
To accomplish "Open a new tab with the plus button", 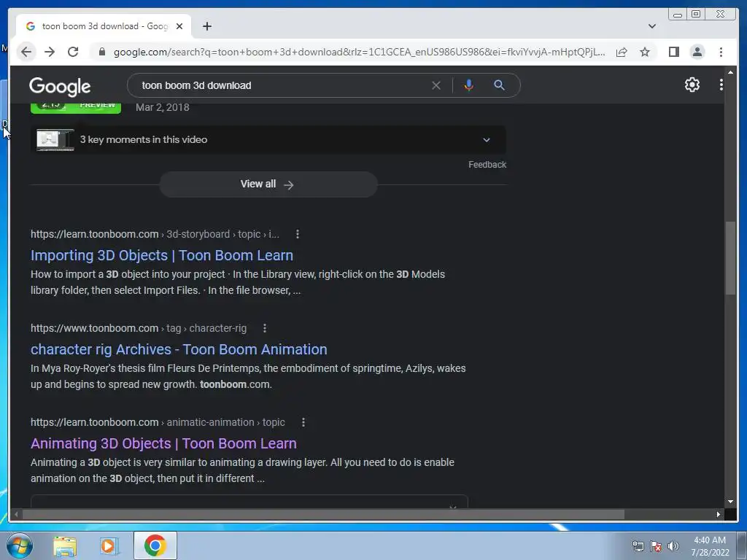I will coord(206,26).
